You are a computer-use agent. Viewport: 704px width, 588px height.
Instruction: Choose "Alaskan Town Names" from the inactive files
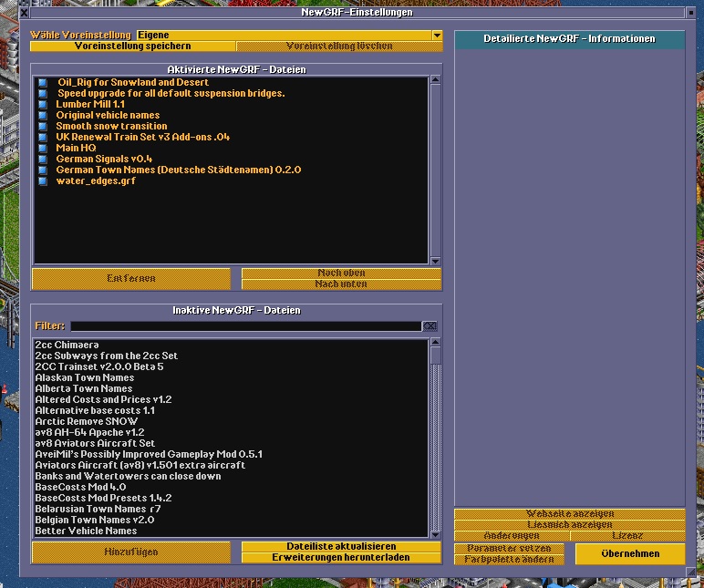tap(84, 377)
